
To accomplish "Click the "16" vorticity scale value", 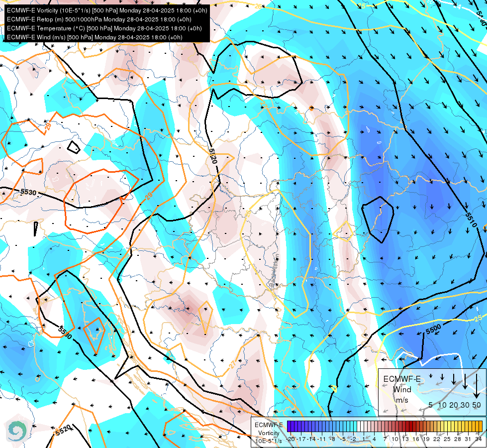I will click(416, 439).
